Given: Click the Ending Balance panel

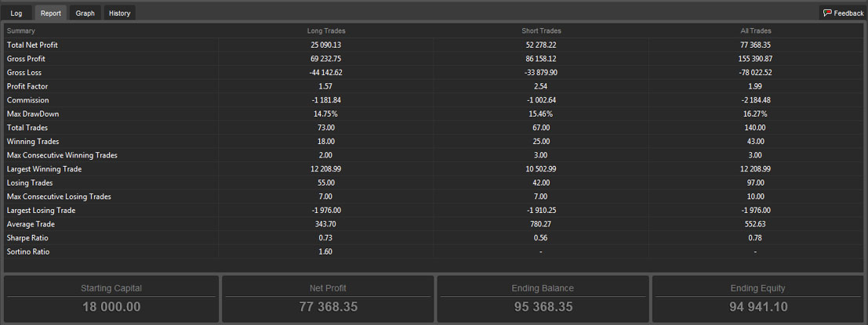Looking at the screenshot, I should click(543, 299).
